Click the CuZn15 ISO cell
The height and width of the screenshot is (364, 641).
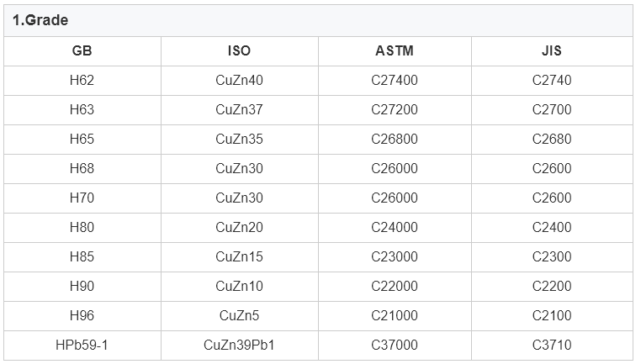coord(239,256)
